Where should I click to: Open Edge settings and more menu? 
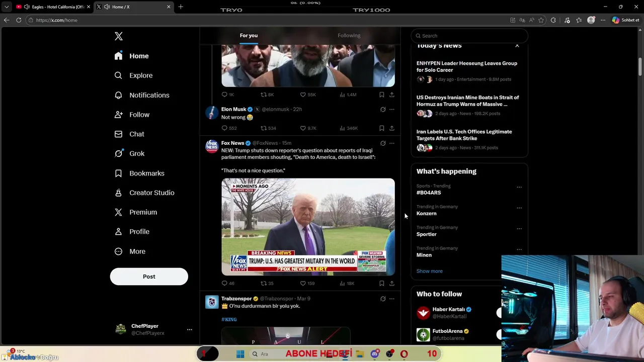603,20
